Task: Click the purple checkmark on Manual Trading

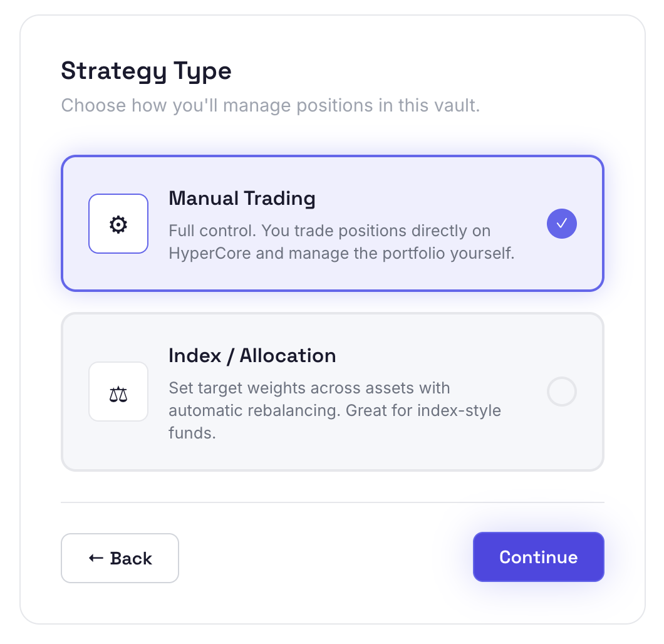Action: coord(562,223)
